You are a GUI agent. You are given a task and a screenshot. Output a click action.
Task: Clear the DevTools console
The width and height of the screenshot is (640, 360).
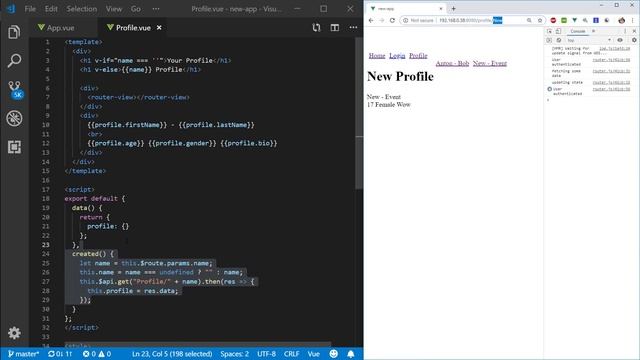coord(558,40)
